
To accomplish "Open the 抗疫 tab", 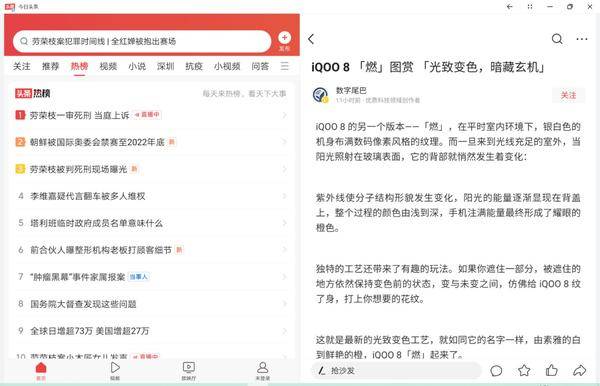I will coord(194,66).
